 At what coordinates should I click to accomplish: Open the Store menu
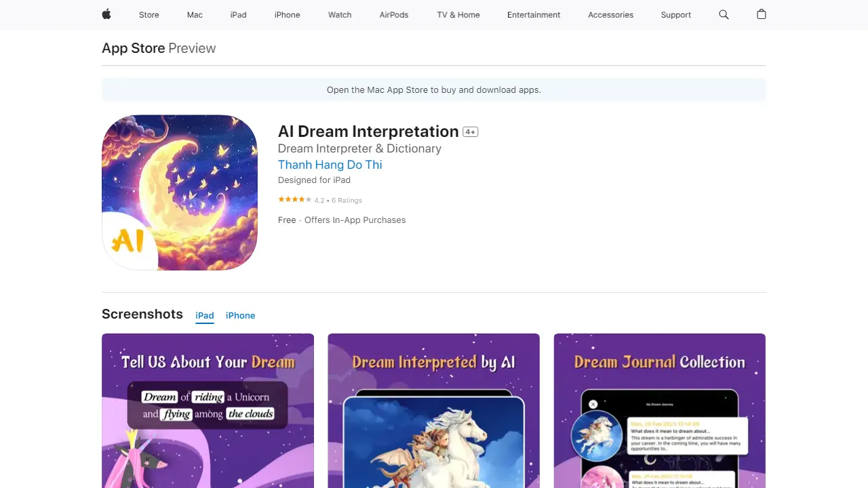click(x=149, y=15)
